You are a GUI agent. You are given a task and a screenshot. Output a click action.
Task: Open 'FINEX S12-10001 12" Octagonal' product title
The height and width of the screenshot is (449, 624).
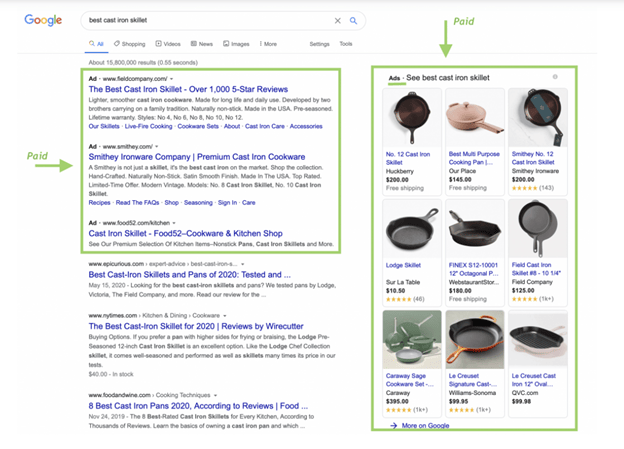pyautogui.click(x=474, y=269)
